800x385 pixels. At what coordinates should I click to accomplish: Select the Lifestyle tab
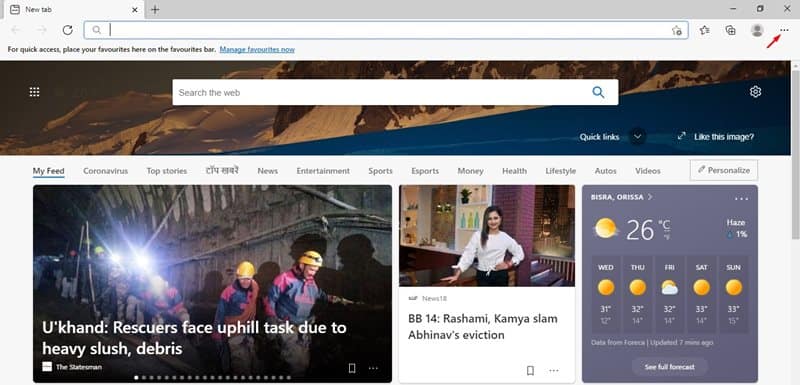pos(561,171)
